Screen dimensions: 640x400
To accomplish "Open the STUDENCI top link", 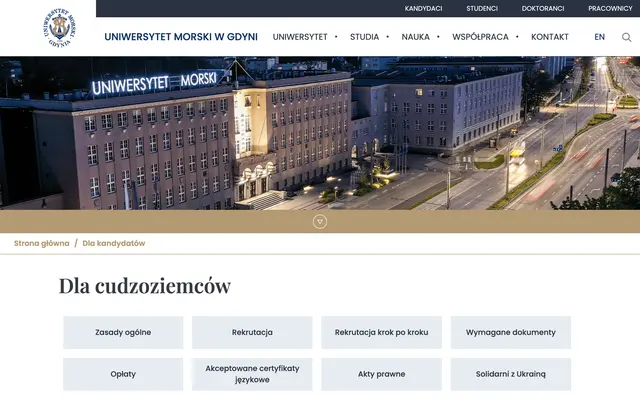I will click(x=482, y=9).
